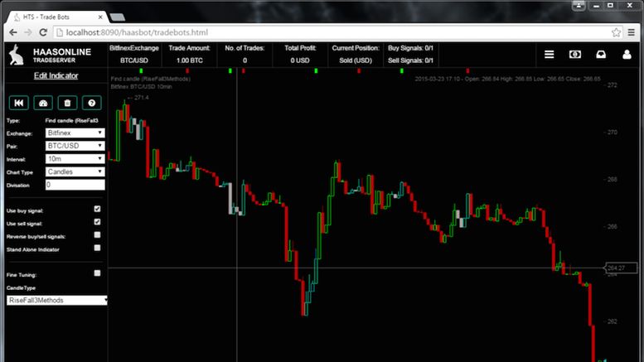Enable Stand Alone Indicator checkbox
The height and width of the screenshot is (362, 644).
click(x=97, y=248)
